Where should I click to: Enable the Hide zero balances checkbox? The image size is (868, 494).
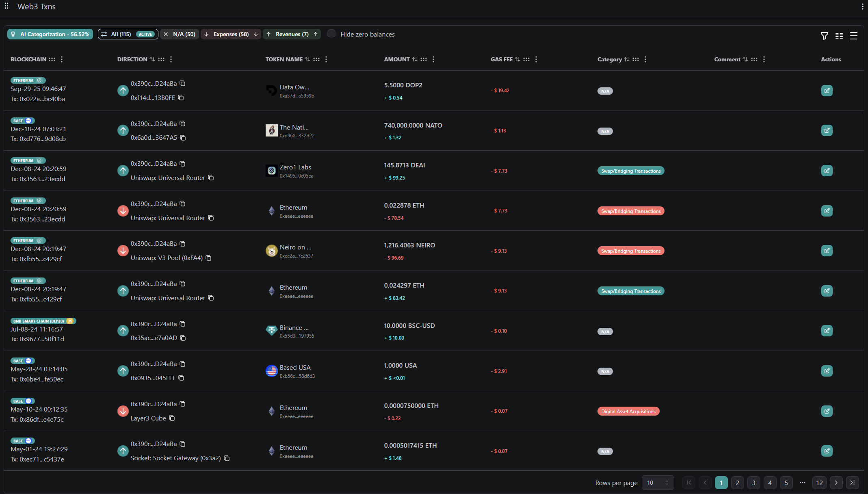coord(331,34)
